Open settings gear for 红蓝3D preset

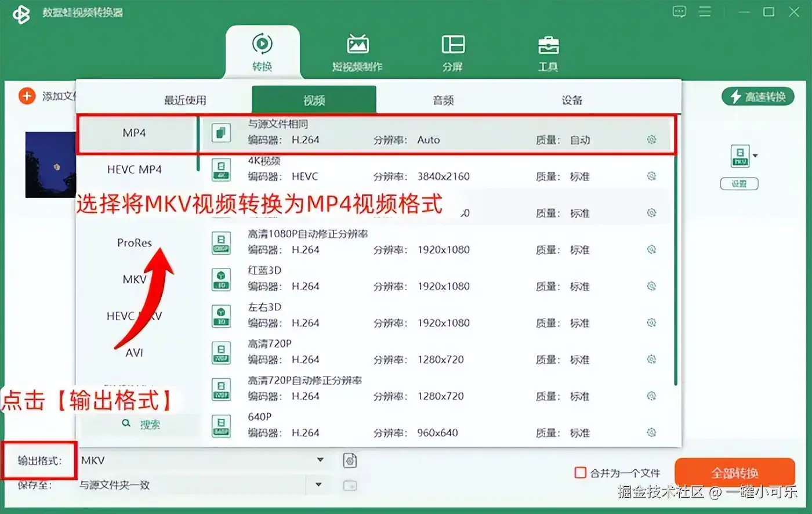pos(651,286)
